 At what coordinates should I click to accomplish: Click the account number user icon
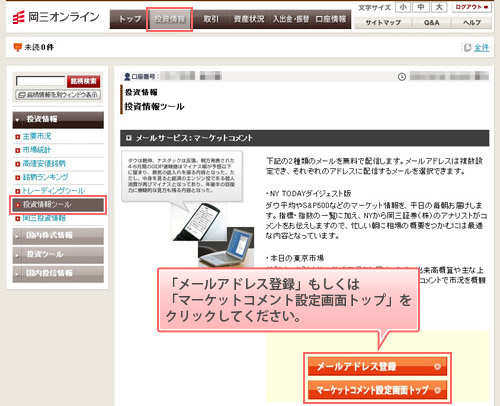[127, 77]
